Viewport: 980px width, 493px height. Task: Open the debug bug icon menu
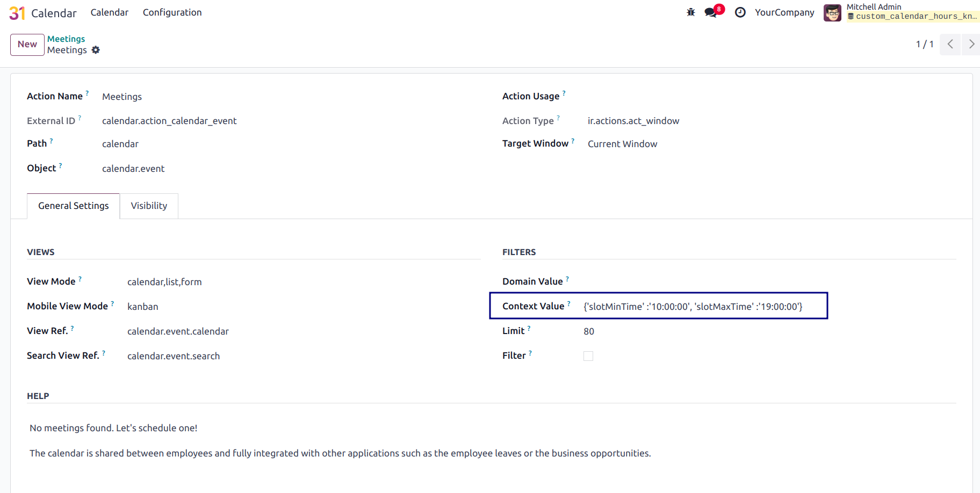click(691, 12)
